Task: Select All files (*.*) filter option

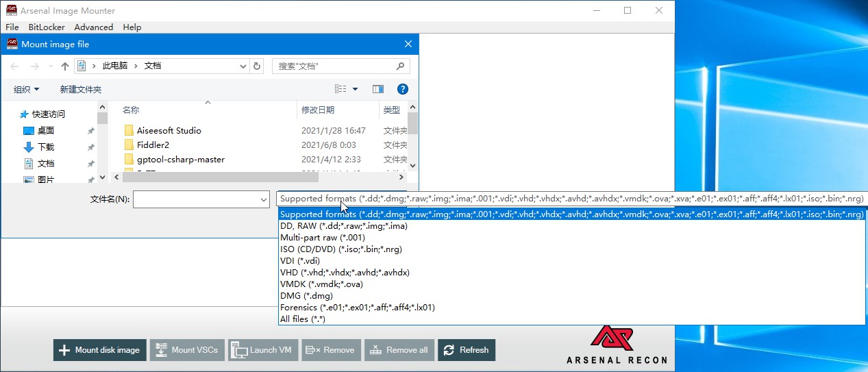Action: (303, 319)
